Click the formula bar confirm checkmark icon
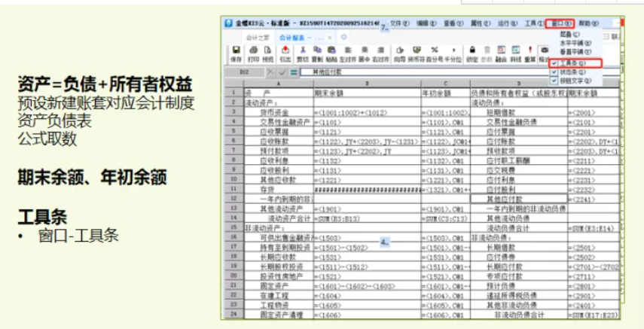Image resolution: width=644 pixels, height=329 pixels. (x=282, y=73)
